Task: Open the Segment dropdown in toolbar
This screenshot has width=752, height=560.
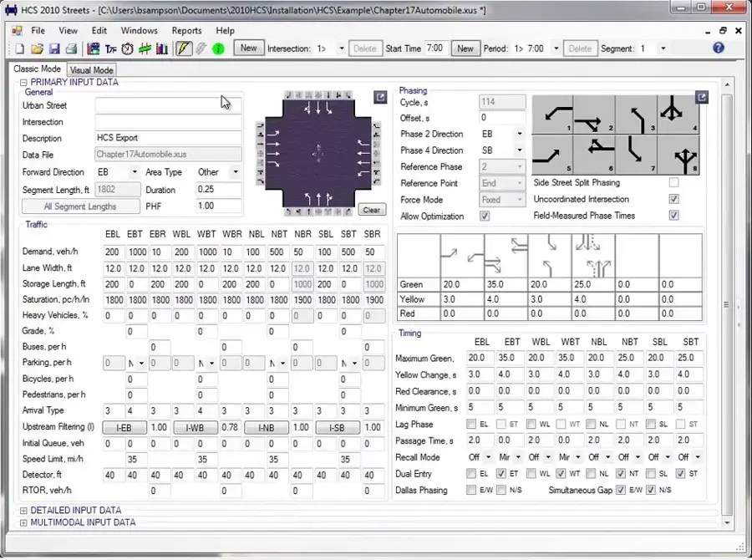Action: pos(663,48)
